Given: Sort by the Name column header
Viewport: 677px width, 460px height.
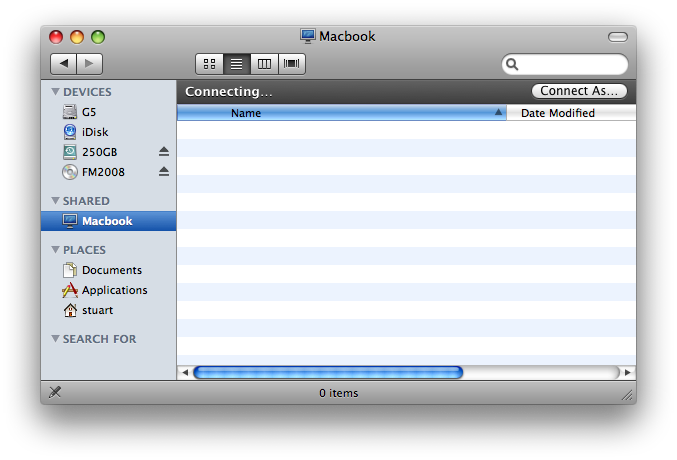Looking at the screenshot, I should [246, 113].
